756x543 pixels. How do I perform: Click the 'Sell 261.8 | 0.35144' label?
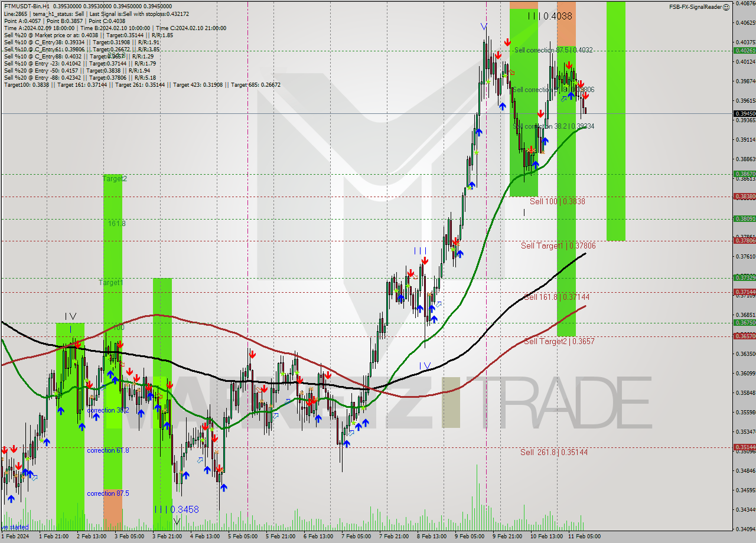(x=554, y=452)
